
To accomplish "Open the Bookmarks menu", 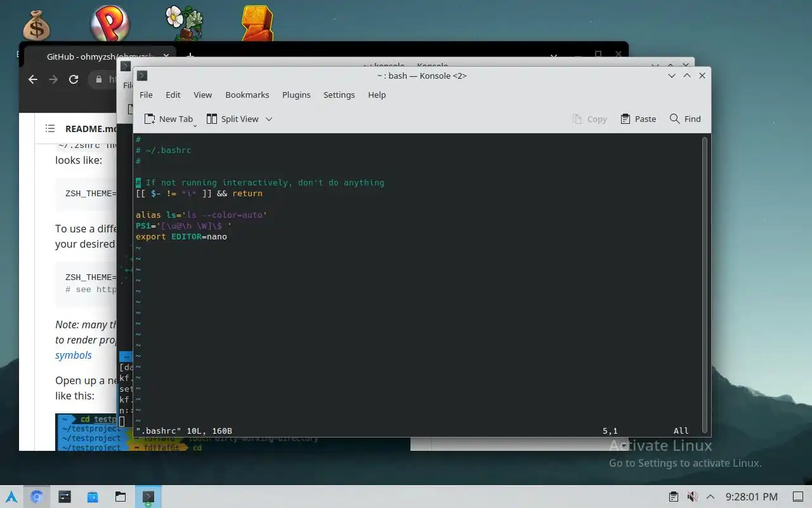I will [x=247, y=95].
